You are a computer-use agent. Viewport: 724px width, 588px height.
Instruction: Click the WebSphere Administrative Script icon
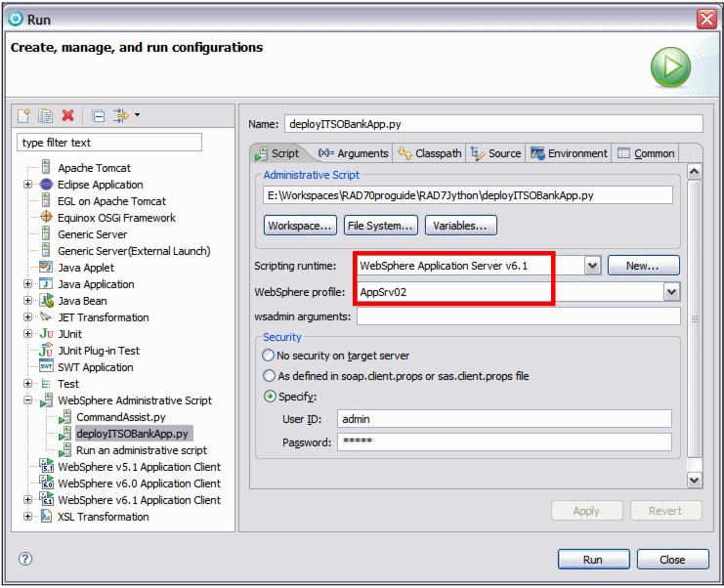coord(46,400)
